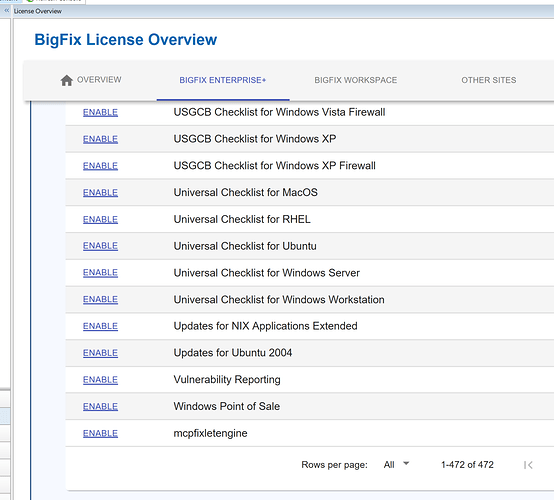Enable Updates for Ubuntu 2004

click(x=100, y=353)
